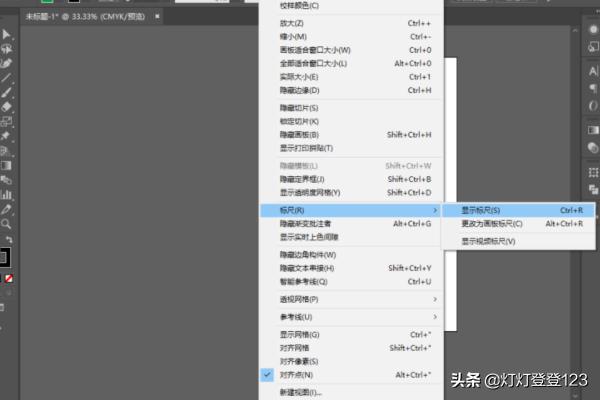
Task: Click 放大(Z) zoom in entry
Action: 292,22
